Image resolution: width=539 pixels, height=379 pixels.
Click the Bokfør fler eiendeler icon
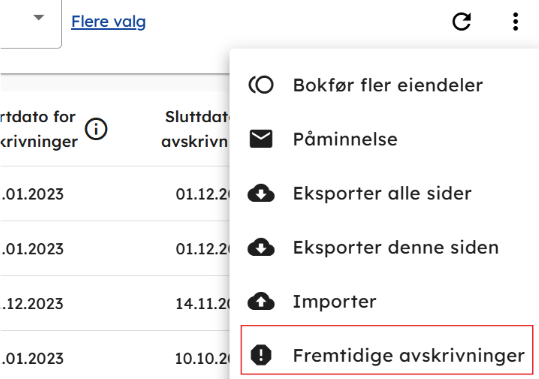click(261, 85)
